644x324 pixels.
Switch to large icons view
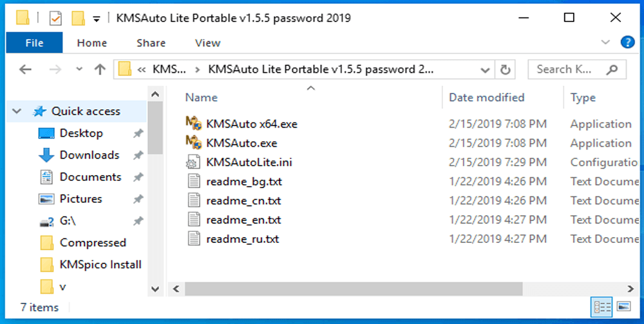click(x=623, y=306)
